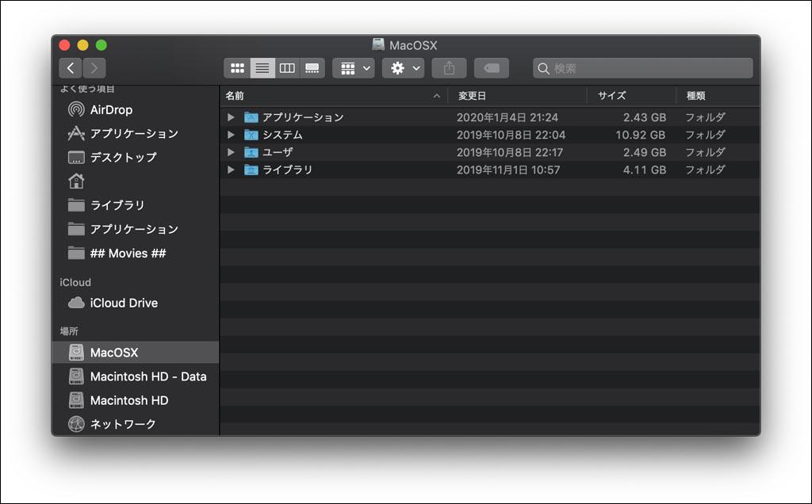Select the システム folder icon in list
The width and height of the screenshot is (812, 504).
[251, 135]
